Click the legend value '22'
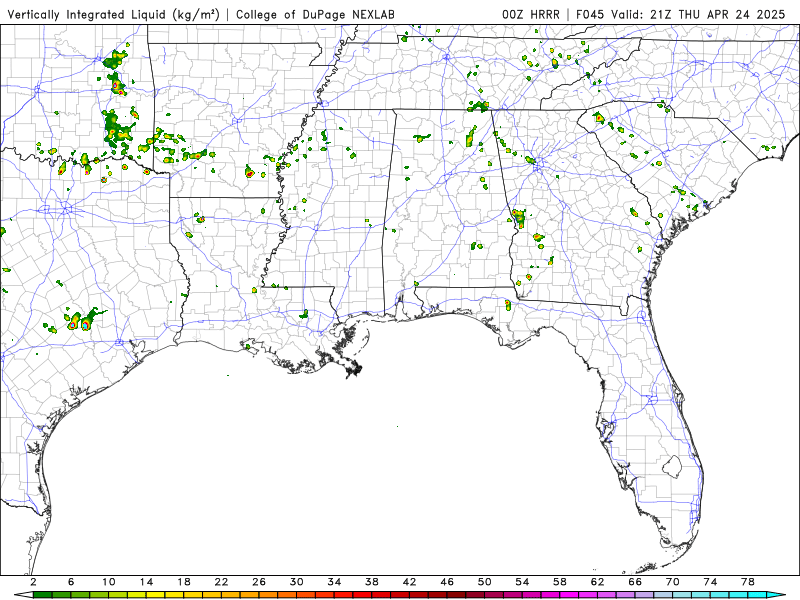800x600 pixels. (x=221, y=582)
